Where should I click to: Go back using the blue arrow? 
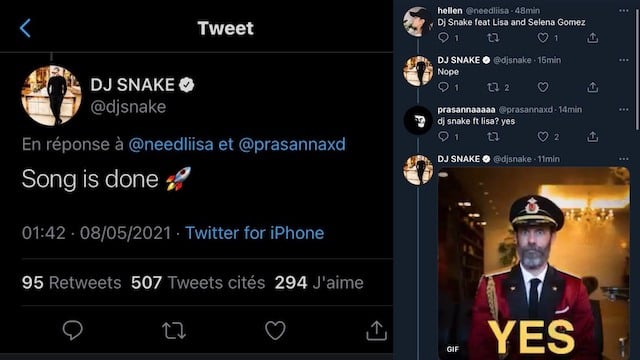coord(25,28)
